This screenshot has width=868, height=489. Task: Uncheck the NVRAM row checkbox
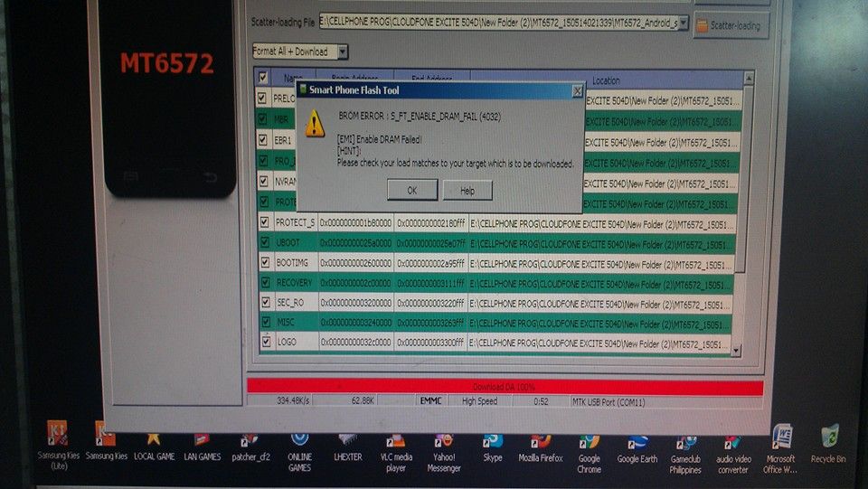[263, 181]
